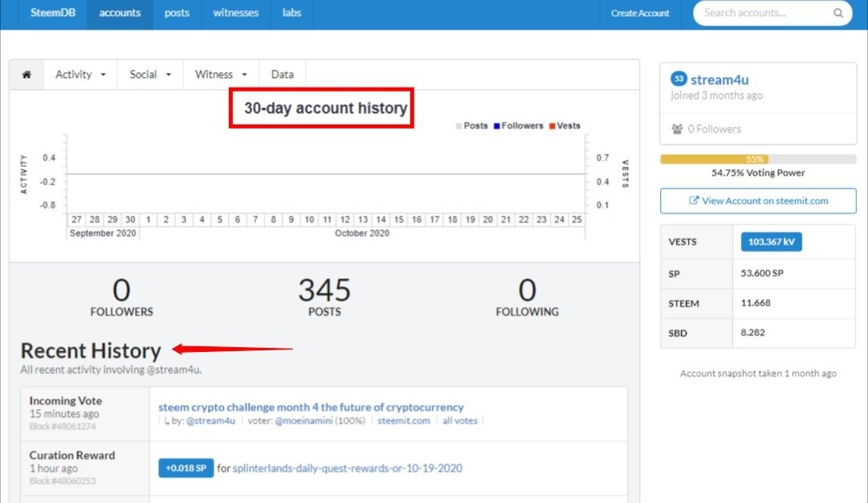Click Block #48060253 text

pos(63,481)
